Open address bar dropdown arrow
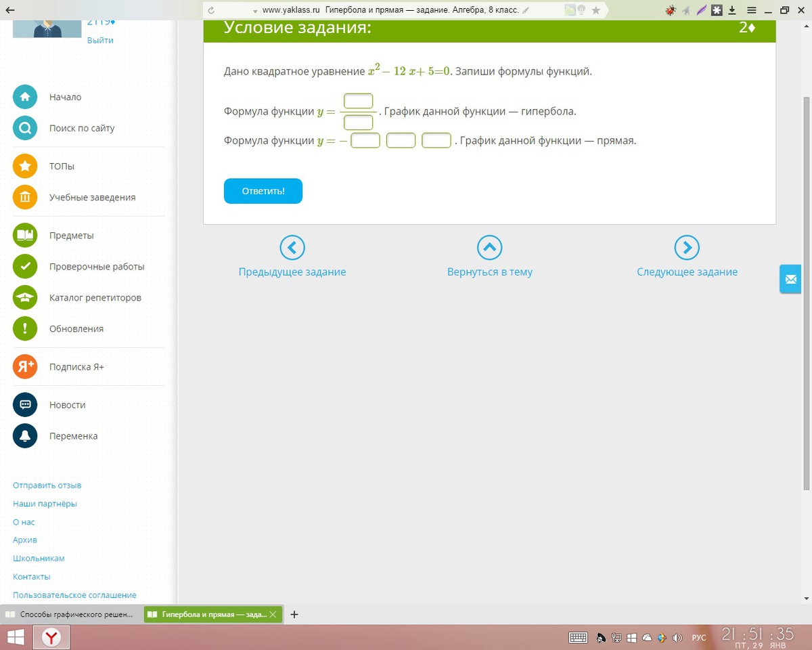This screenshot has width=812, height=650. point(255,11)
